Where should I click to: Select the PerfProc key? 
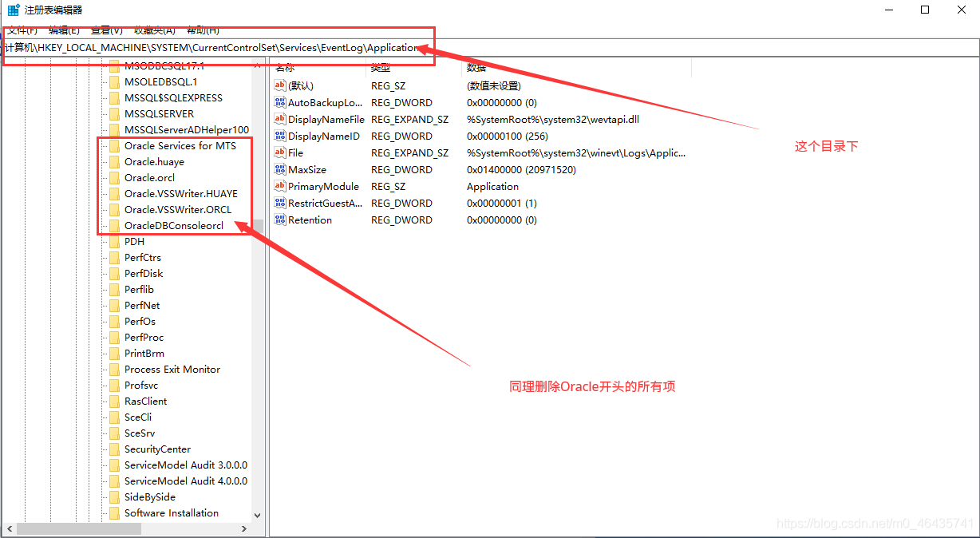click(x=144, y=337)
